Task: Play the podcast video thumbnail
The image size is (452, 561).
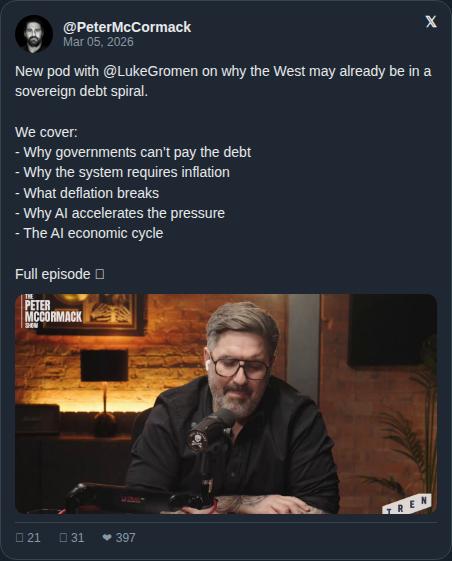Action: [226, 404]
